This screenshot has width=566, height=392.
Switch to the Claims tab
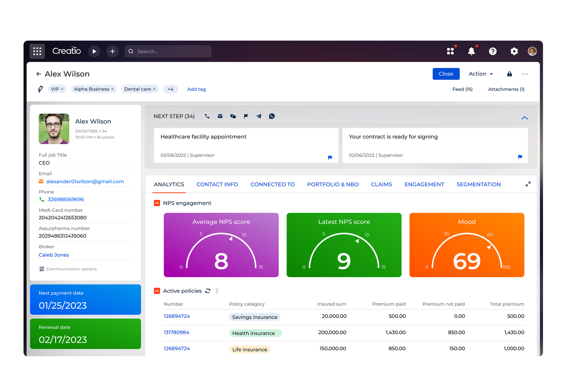(x=381, y=184)
